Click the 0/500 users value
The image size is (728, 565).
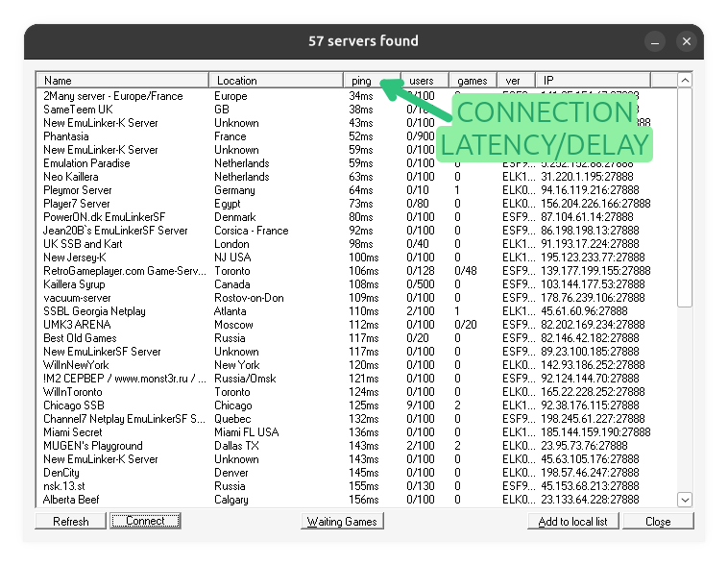pos(421,284)
